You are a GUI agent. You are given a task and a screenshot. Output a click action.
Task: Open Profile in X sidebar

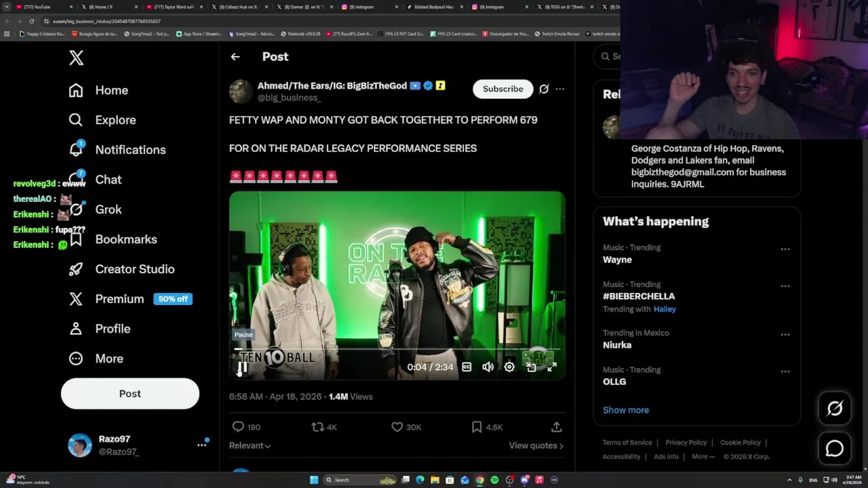pyautogui.click(x=100, y=329)
